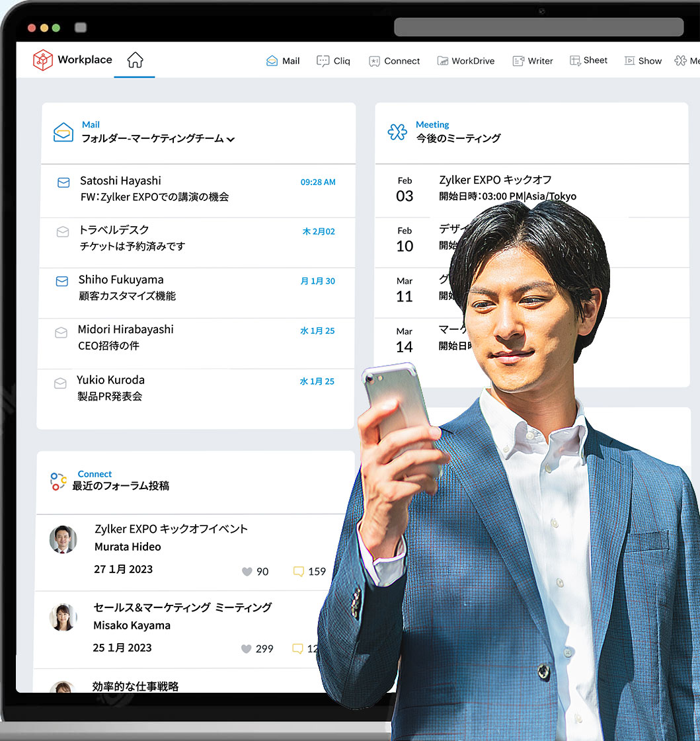Click Cliq chat bubble icon
Viewport: 700px width, 741px height.
(x=323, y=61)
